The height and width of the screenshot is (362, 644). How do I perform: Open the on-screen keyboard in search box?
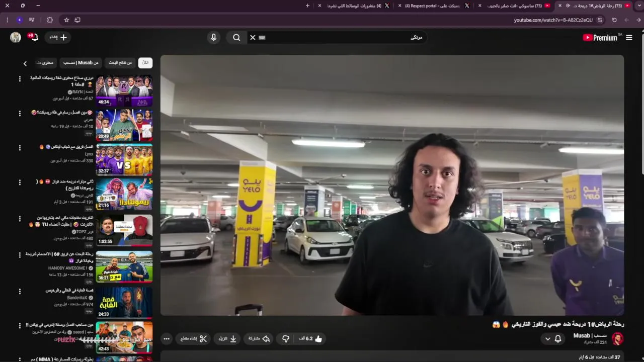pyautogui.click(x=262, y=37)
